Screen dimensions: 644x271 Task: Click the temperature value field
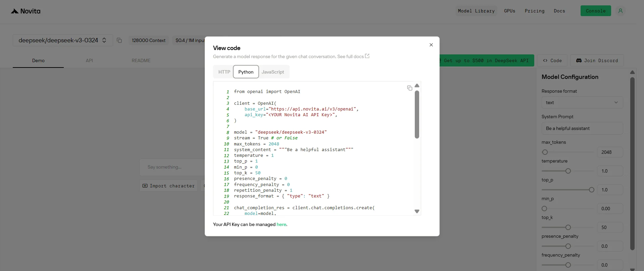click(x=610, y=171)
